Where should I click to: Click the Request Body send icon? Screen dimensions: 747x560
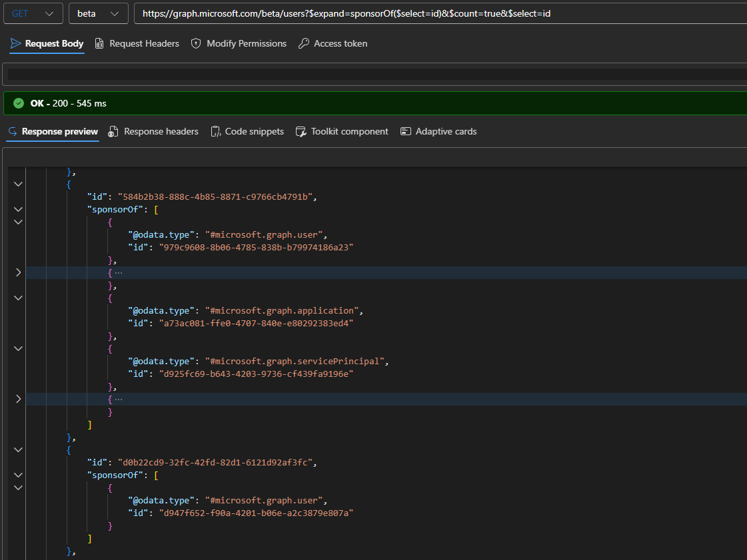pos(16,43)
